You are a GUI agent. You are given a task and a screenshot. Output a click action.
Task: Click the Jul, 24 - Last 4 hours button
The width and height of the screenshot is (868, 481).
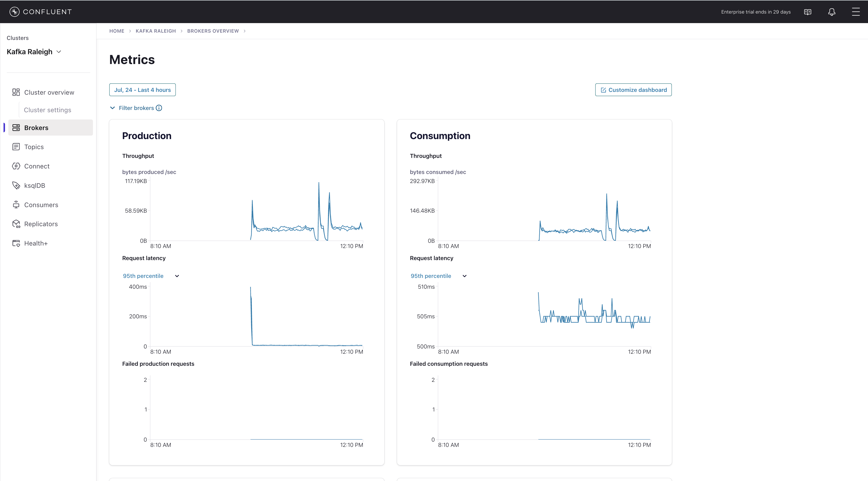click(x=142, y=90)
